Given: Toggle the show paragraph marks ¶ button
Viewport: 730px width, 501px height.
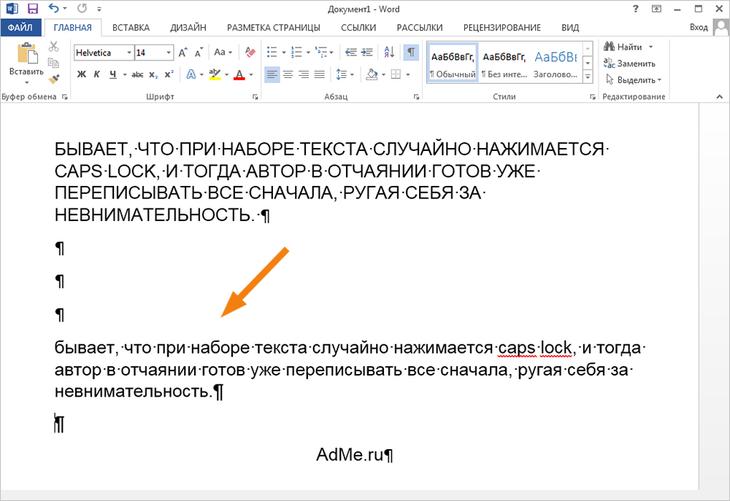Looking at the screenshot, I should click(x=411, y=52).
